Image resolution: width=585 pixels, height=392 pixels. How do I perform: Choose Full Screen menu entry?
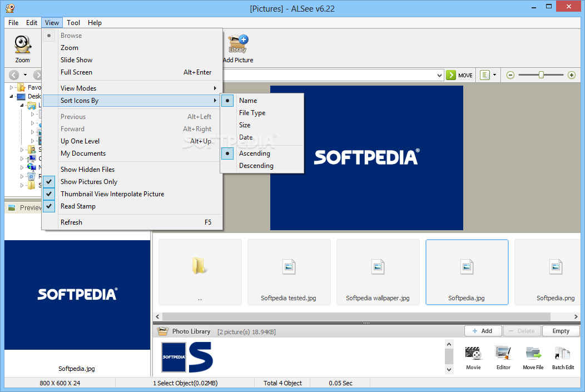132,72
